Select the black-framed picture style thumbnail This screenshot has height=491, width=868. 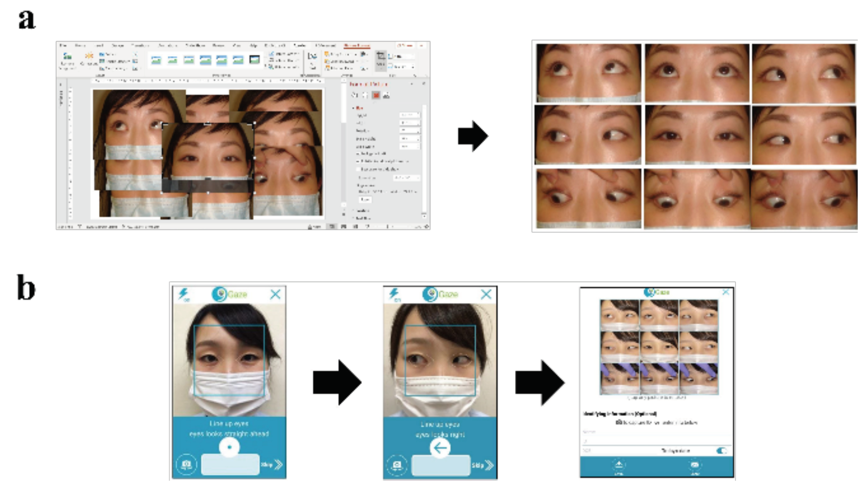[x=254, y=60]
